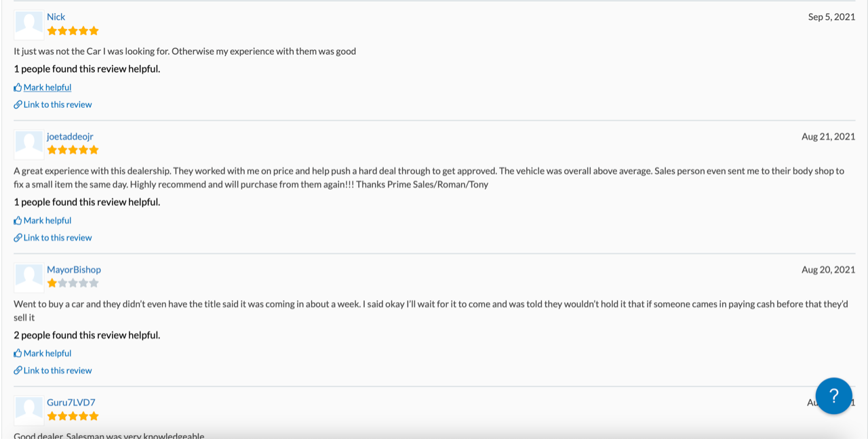Viewport: 868px width, 439px height.
Task: Click chain link icon under joetaddeojr's review
Action: [x=18, y=238]
